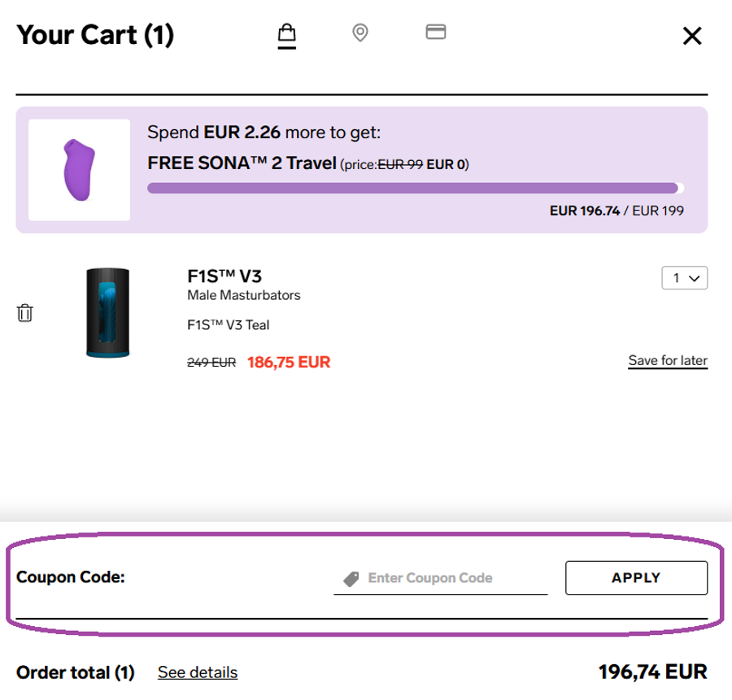Click the free gift progress bar
The height and width of the screenshot is (700, 732).
click(415, 189)
